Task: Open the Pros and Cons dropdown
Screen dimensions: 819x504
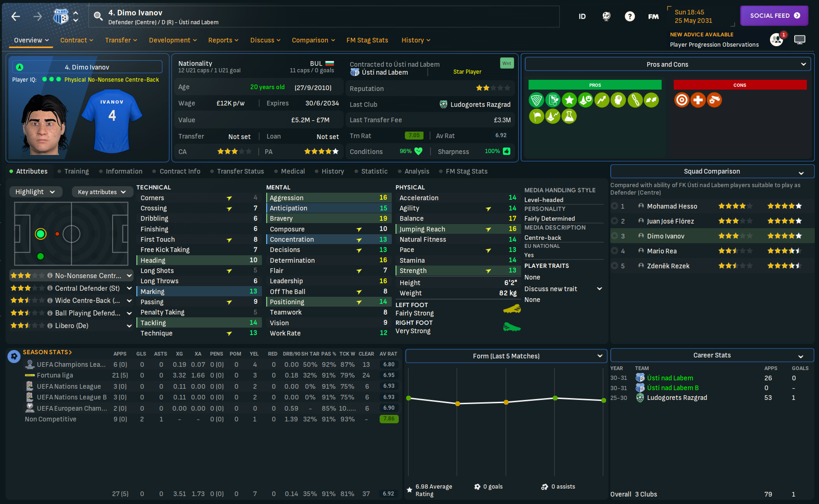Action: pos(668,64)
